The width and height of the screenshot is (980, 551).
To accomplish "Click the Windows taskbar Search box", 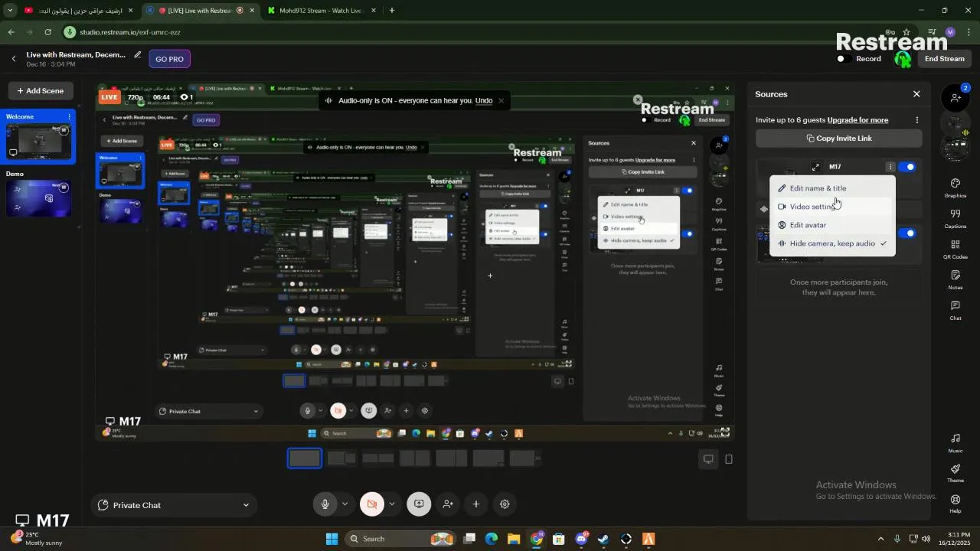I will point(401,539).
